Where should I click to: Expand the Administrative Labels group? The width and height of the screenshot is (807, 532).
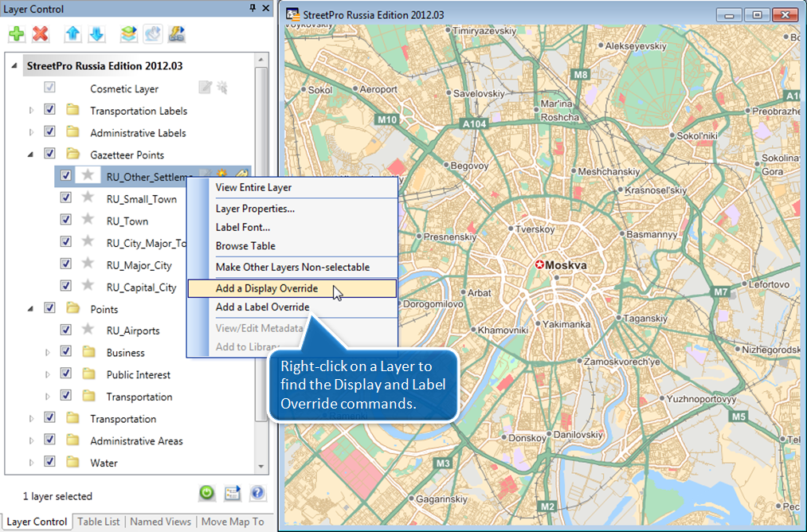click(31, 132)
